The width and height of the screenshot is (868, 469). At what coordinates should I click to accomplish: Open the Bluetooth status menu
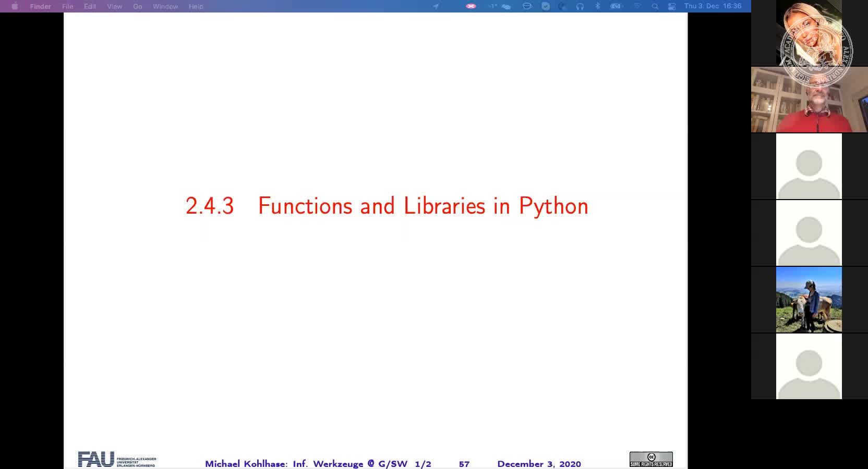[598, 6]
